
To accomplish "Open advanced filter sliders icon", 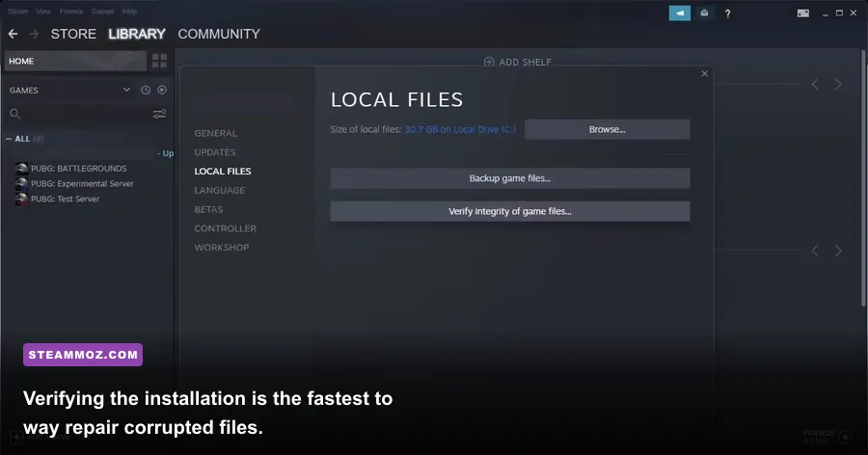I will (159, 114).
